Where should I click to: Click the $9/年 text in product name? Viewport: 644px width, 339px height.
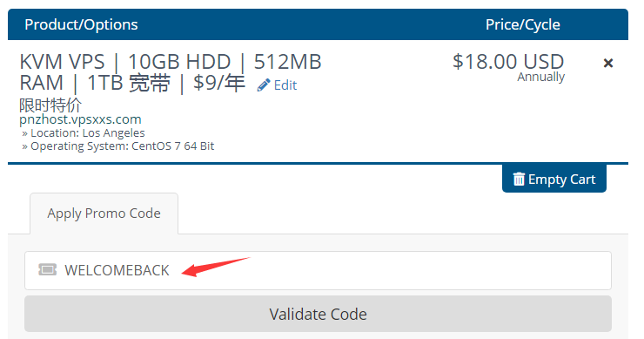[x=219, y=83]
